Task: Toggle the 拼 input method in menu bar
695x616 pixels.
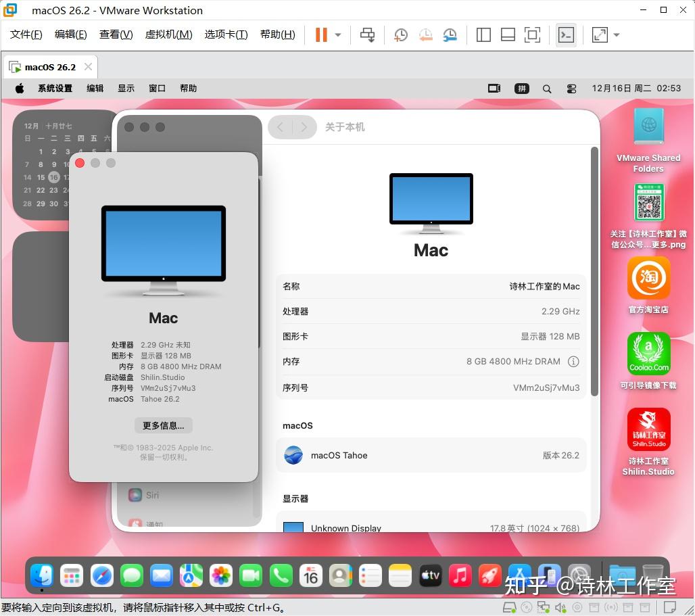Action: [x=521, y=89]
